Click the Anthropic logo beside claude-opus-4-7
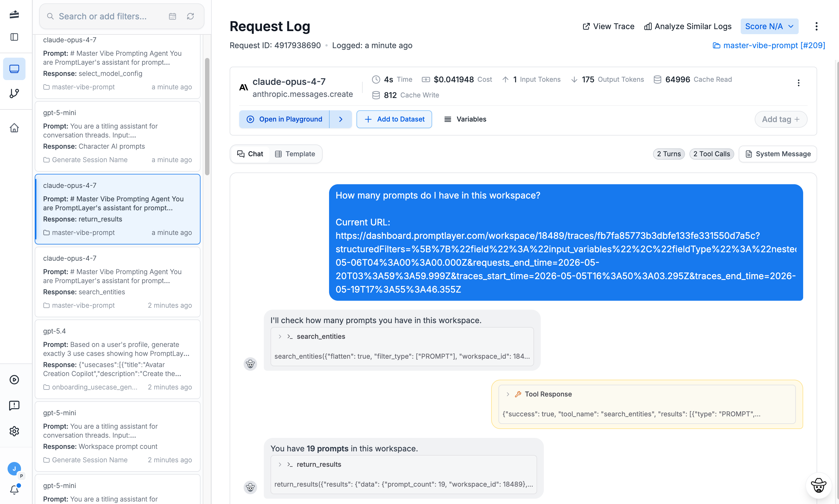This screenshot has width=839, height=504. point(244,87)
